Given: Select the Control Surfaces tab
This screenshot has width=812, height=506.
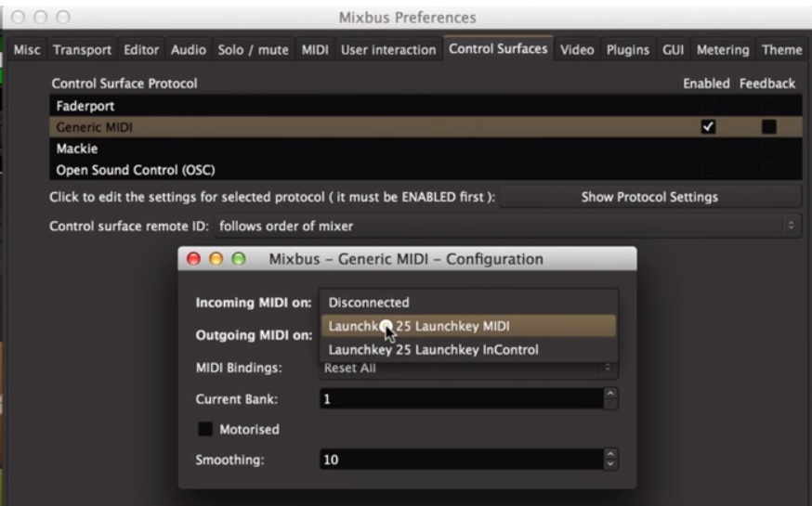Looking at the screenshot, I should [498, 48].
